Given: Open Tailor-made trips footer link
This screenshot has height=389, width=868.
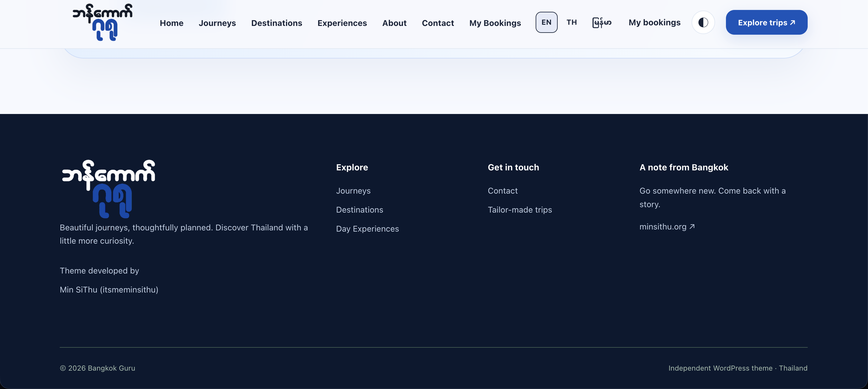Looking at the screenshot, I should 520,210.
